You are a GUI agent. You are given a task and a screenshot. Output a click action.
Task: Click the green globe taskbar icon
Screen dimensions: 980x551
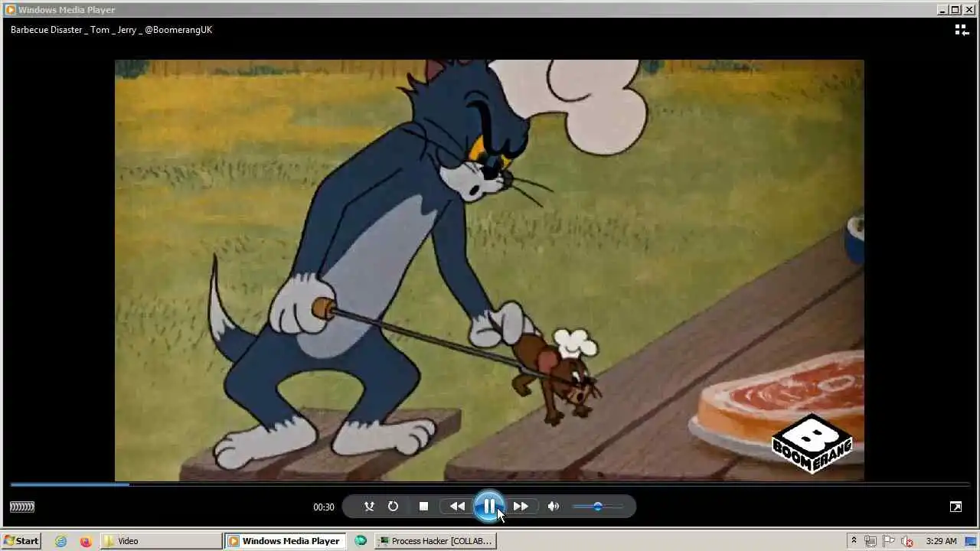tap(361, 541)
